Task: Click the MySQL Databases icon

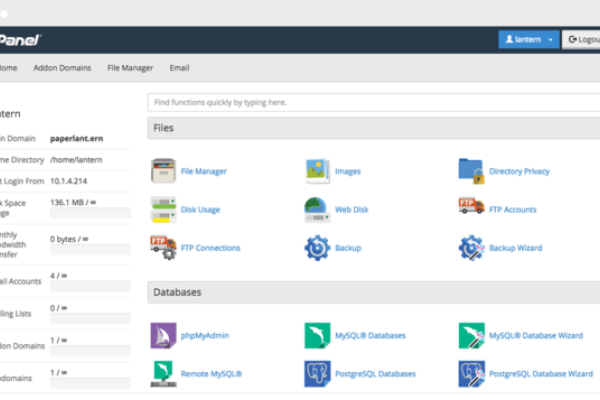Action: (317, 335)
